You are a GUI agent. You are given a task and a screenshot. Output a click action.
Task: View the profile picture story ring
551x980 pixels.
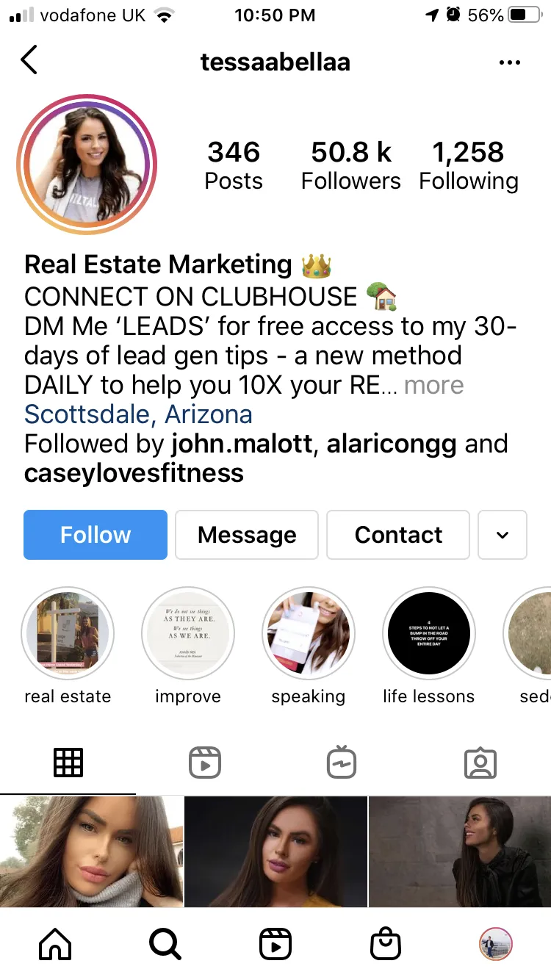pos(87,164)
